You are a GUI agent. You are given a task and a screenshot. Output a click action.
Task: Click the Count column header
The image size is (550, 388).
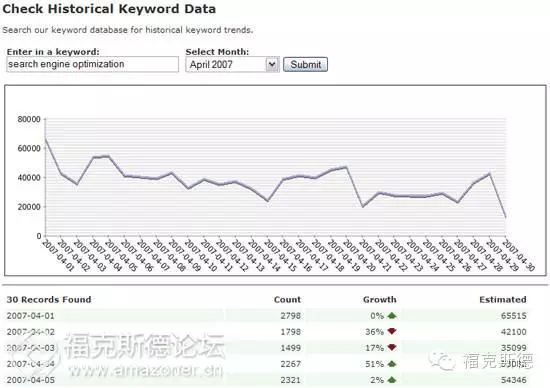coord(287,300)
